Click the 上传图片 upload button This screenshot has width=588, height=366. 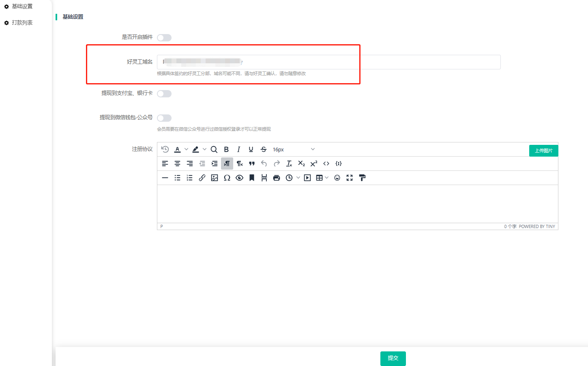[x=543, y=151]
